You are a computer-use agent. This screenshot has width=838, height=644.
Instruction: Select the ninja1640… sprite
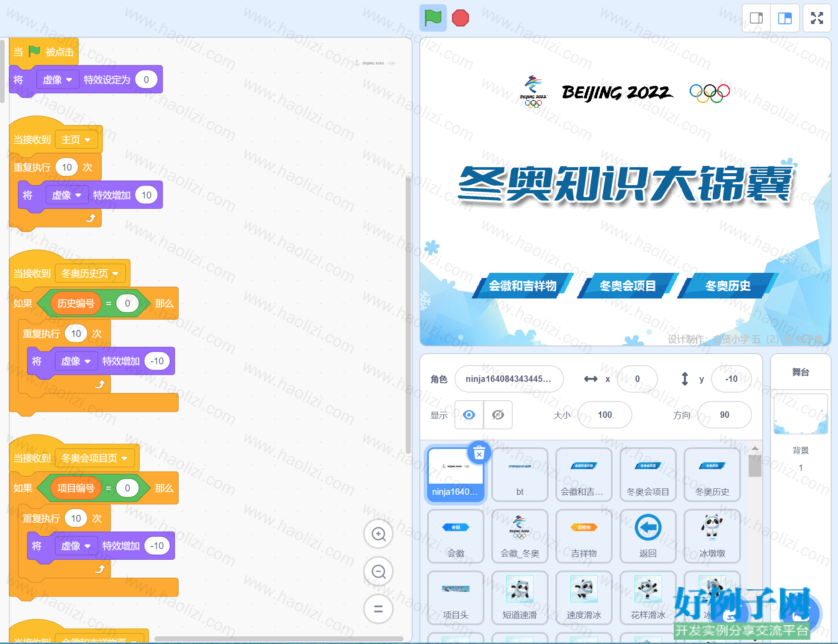point(456,475)
